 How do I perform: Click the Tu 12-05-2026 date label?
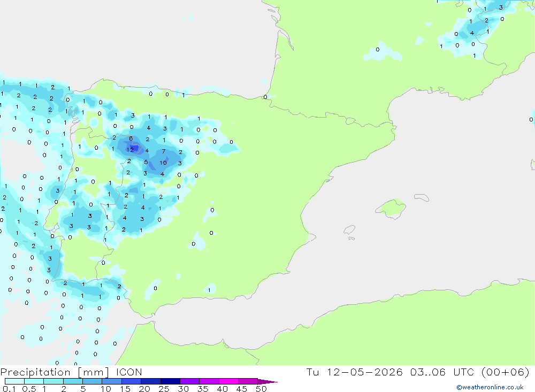coord(355,372)
